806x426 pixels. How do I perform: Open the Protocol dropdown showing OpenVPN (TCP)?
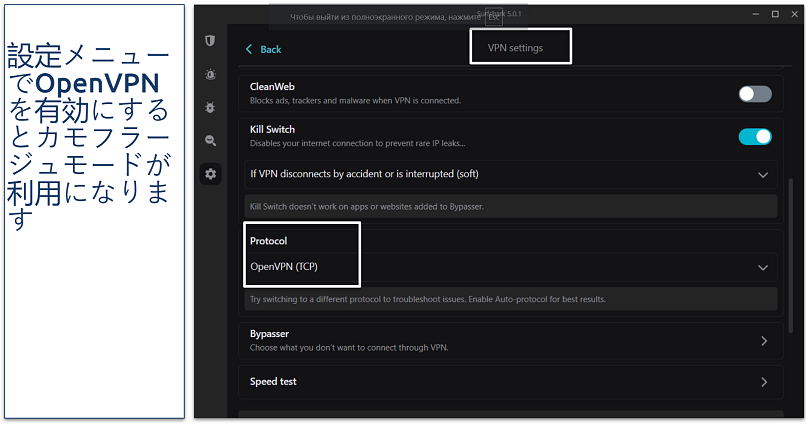point(762,267)
